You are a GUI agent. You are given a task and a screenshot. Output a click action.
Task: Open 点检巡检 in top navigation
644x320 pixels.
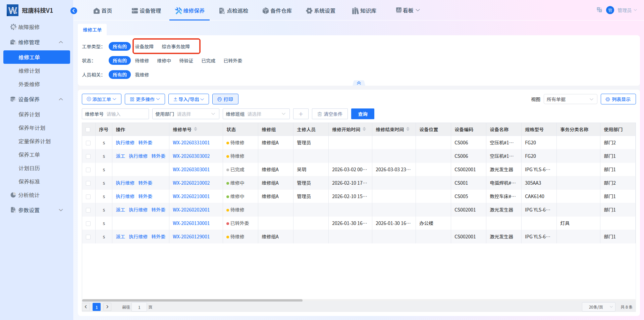pyautogui.click(x=233, y=11)
